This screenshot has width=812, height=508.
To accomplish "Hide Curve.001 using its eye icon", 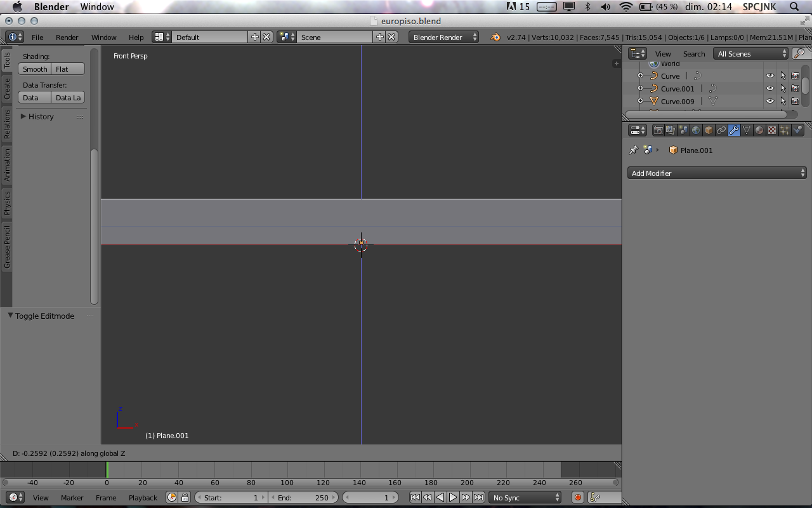I will 769,89.
